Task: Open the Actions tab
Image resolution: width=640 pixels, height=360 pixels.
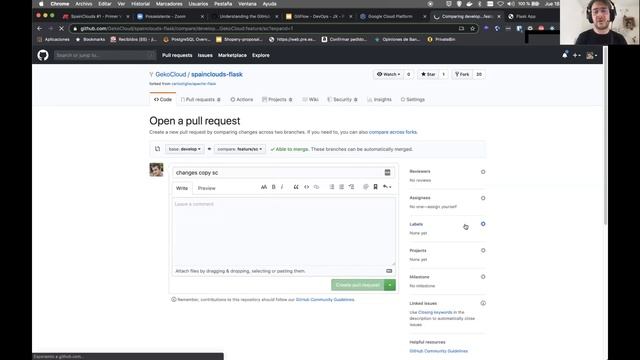Action: 242,100
